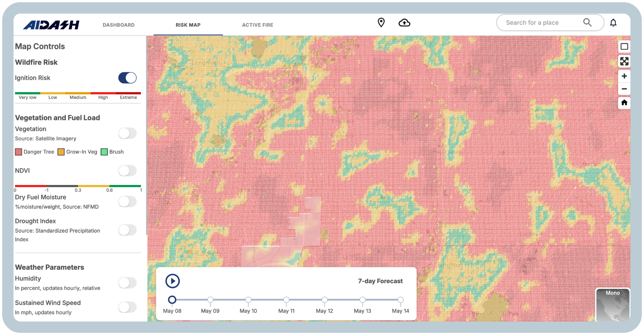Click the AiDash logo
The height and width of the screenshot is (335, 644).
tap(51, 25)
